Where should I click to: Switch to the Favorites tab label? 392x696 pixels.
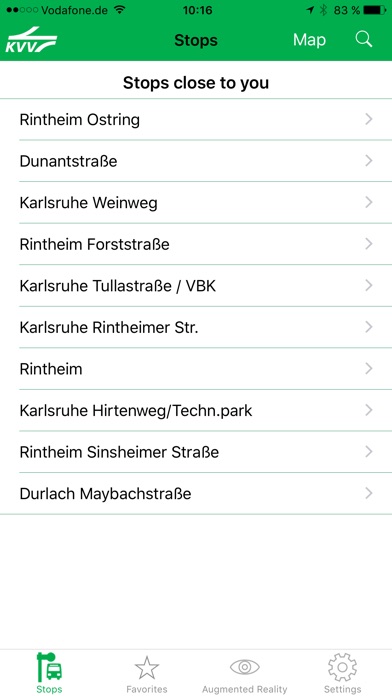click(x=147, y=689)
